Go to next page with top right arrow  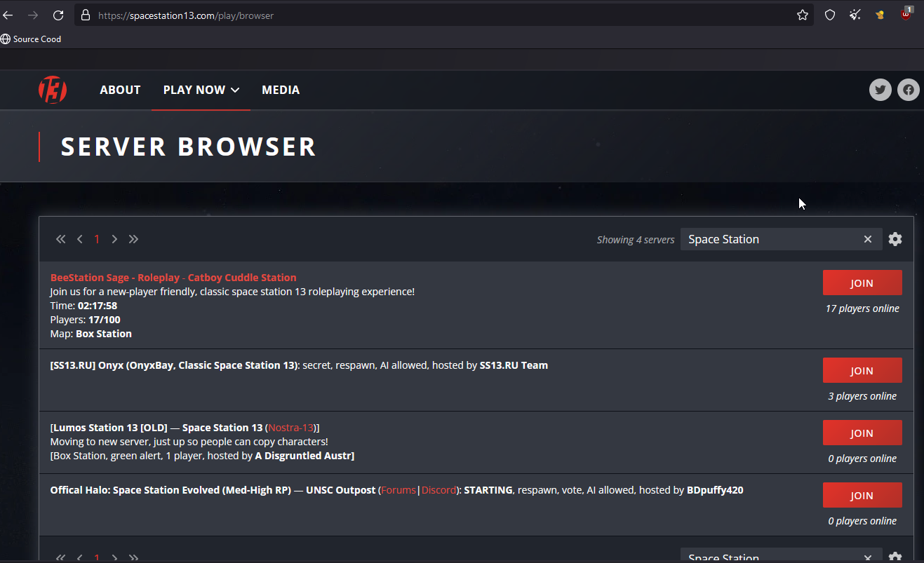pos(114,239)
